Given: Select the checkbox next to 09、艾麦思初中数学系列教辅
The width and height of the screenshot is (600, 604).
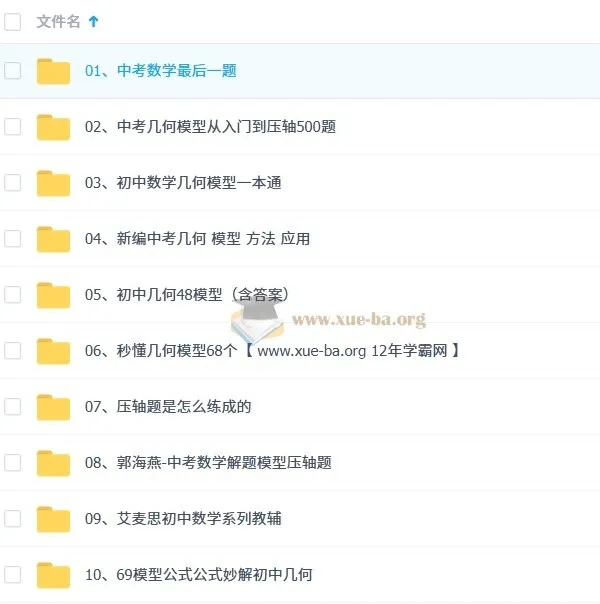Looking at the screenshot, I should [13, 518].
